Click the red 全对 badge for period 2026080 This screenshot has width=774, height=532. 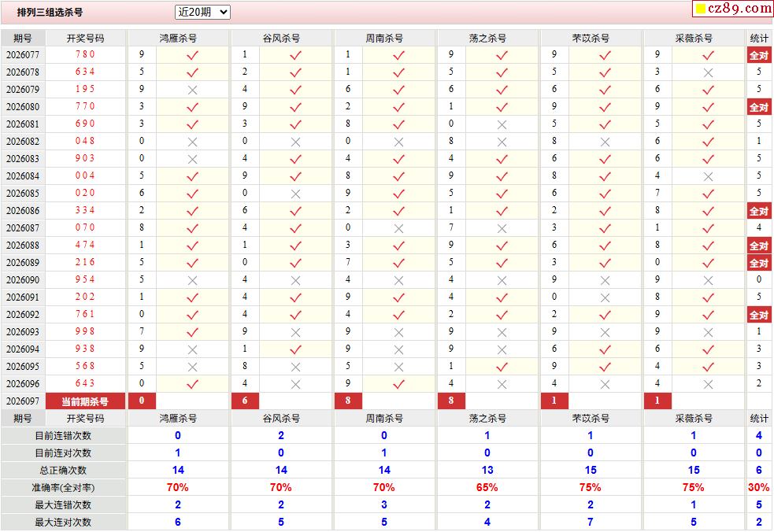coord(758,107)
